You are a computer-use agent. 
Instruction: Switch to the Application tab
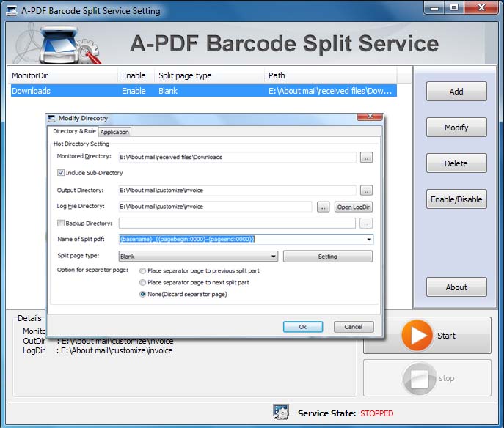click(114, 132)
